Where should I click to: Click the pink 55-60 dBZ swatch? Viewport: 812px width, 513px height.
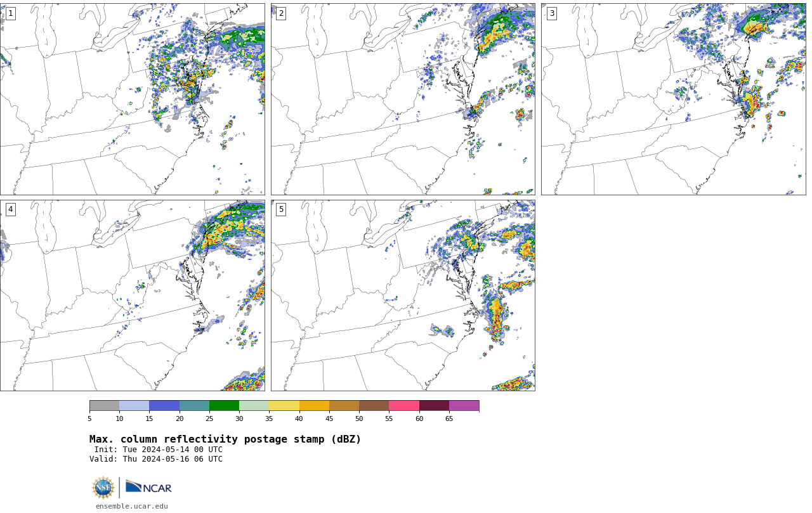404,406
